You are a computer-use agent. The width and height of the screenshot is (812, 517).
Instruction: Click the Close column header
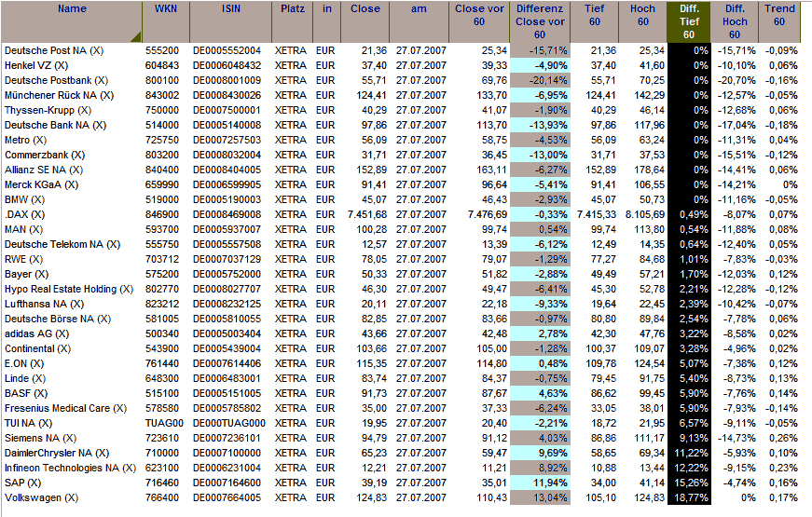[x=365, y=21]
